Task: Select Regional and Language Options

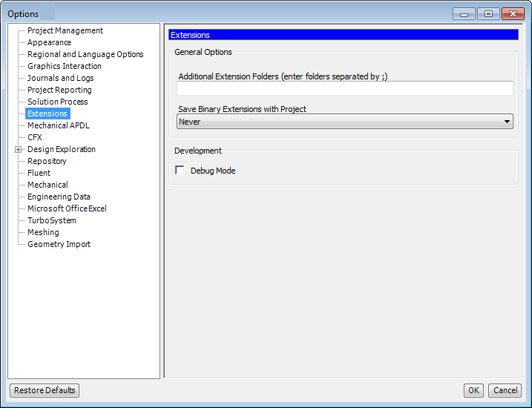Action: click(85, 54)
